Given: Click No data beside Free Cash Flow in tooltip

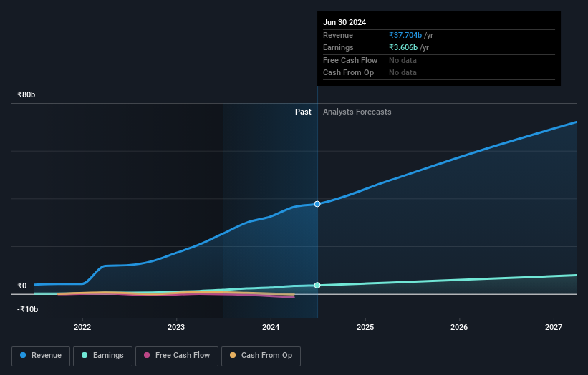Looking at the screenshot, I should [403, 60].
